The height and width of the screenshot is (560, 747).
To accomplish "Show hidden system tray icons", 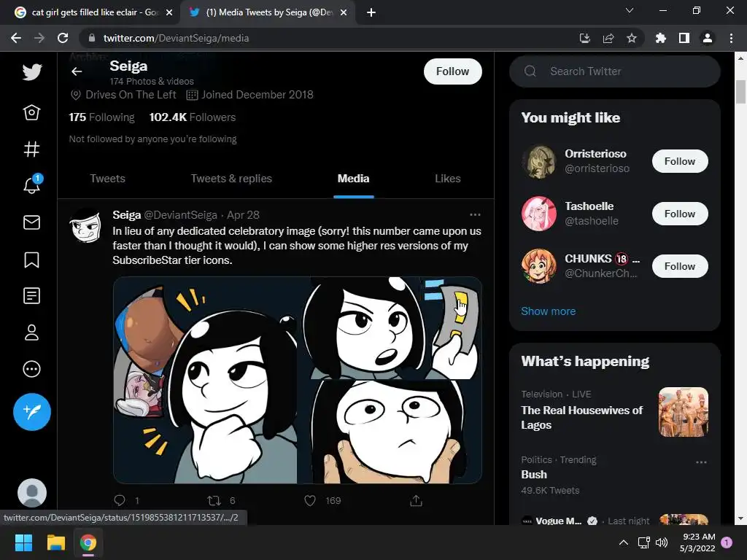I will 623,542.
